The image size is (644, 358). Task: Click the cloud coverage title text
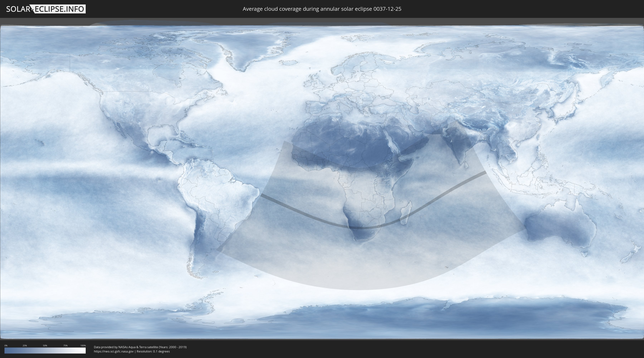pyautogui.click(x=322, y=9)
